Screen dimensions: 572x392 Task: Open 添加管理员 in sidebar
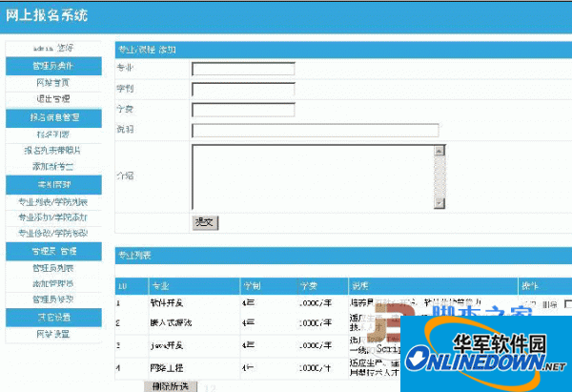53,283
